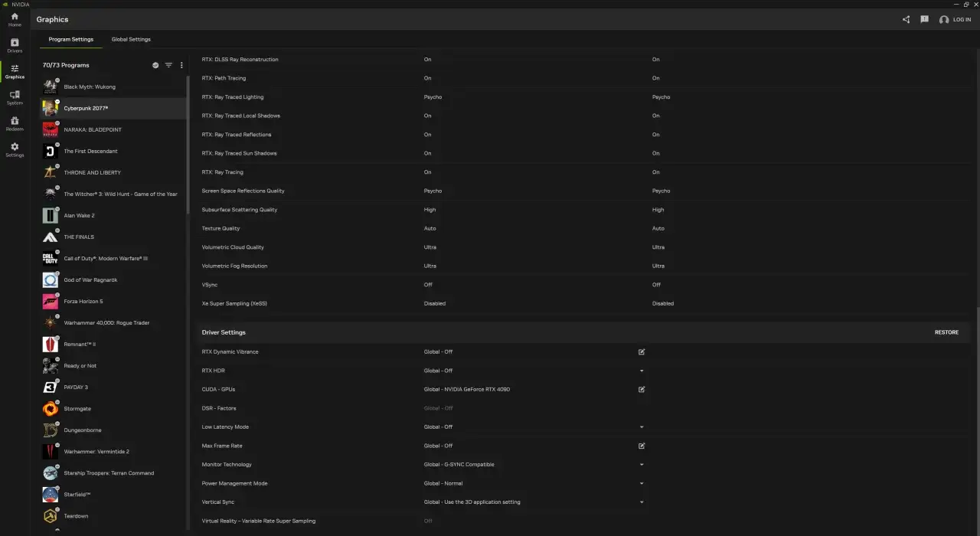Viewport: 980px width, 536px height.
Task: Select Dungeonborne in program list
Action: (x=114, y=430)
